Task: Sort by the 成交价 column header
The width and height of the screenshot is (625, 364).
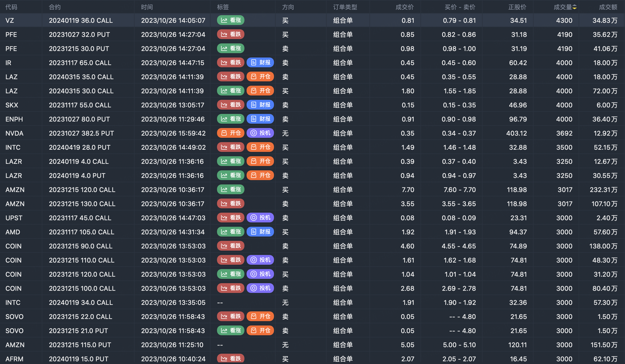Action: point(404,7)
